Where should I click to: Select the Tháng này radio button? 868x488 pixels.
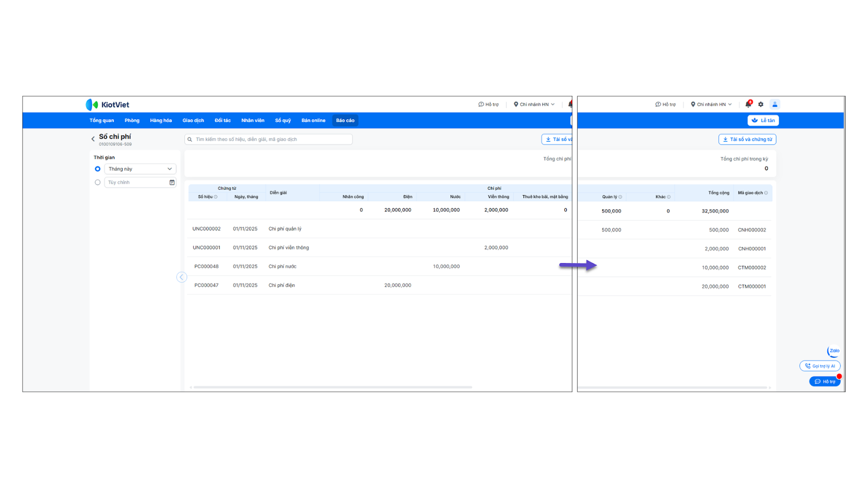coord(98,169)
